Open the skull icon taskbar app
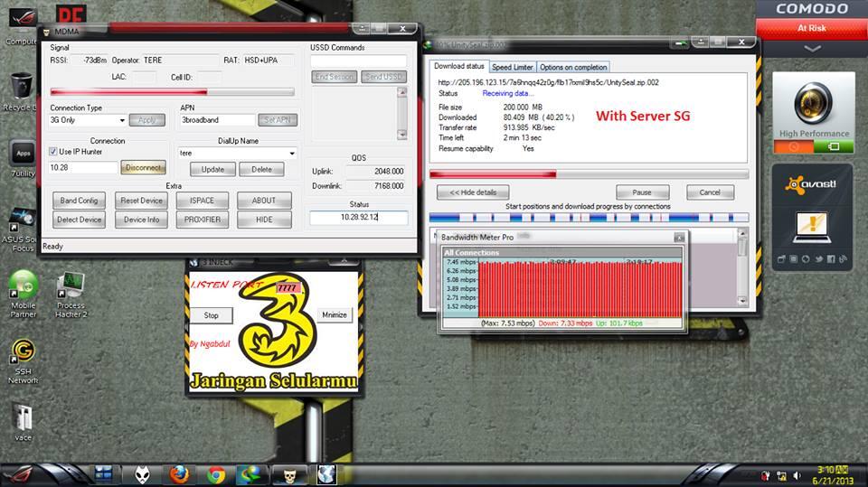This screenshot has width=868, height=487. coord(289,475)
